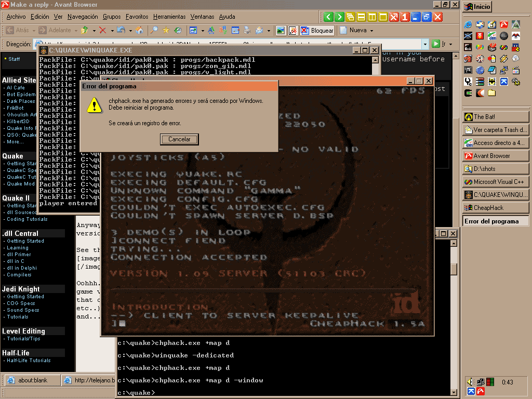
Task: Open the Dirección address bar dropdown
Action: point(425,44)
